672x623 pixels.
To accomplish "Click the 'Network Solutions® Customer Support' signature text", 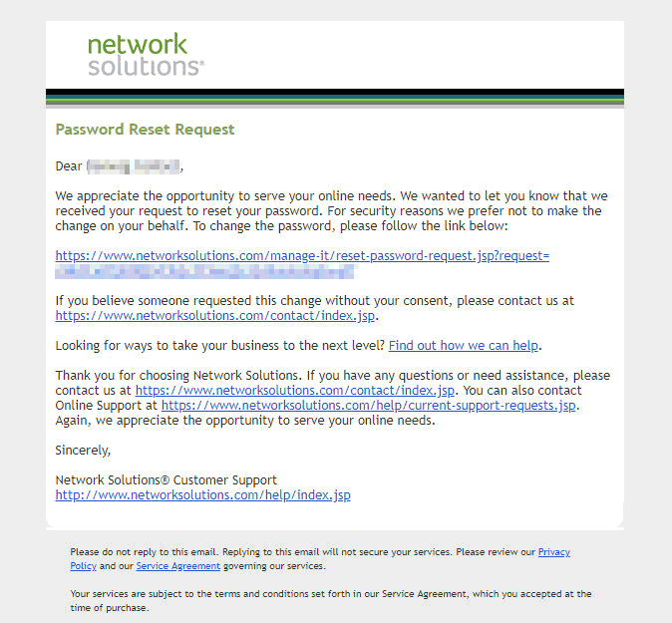I will (x=166, y=480).
